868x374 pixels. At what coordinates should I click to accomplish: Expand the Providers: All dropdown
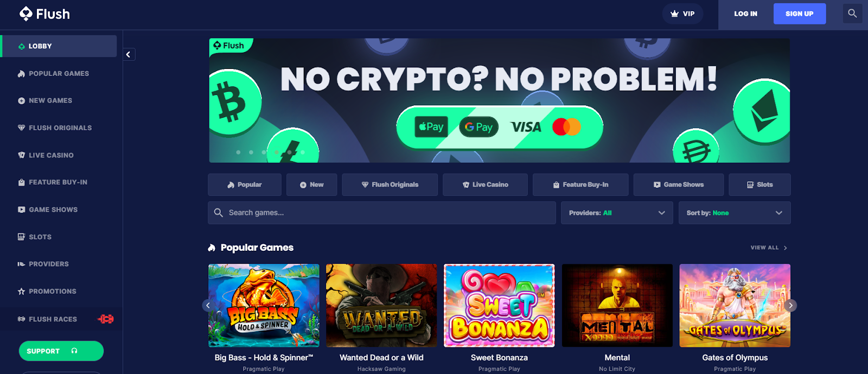coord(617,213)
